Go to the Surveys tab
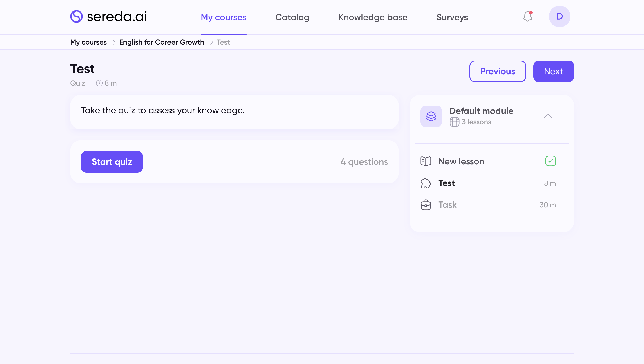This screenshot has width=644, height=364. [452, 17]
